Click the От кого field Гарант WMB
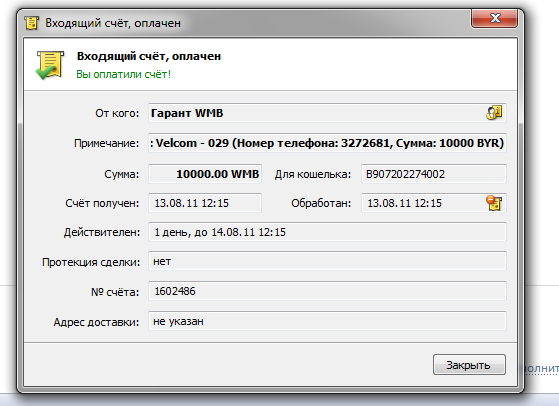This screenshot has height=406, width=559. click(x=327, y=113)
